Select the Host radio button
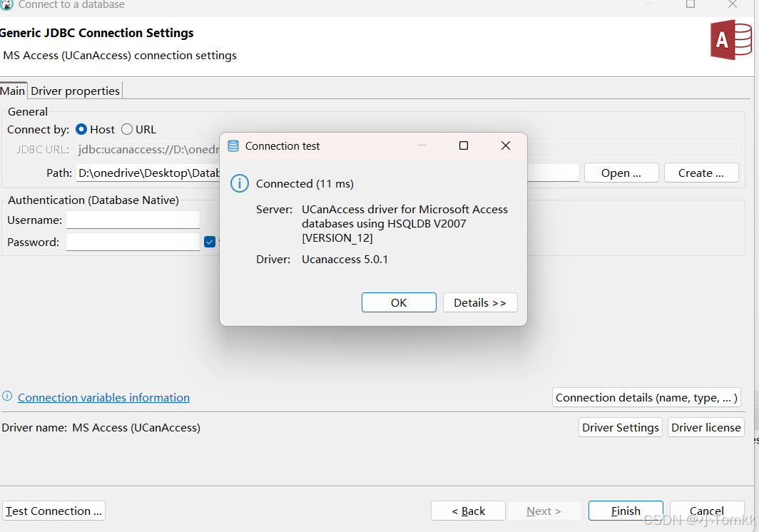Screen dimensions: 759x532 tap(81, 129)
